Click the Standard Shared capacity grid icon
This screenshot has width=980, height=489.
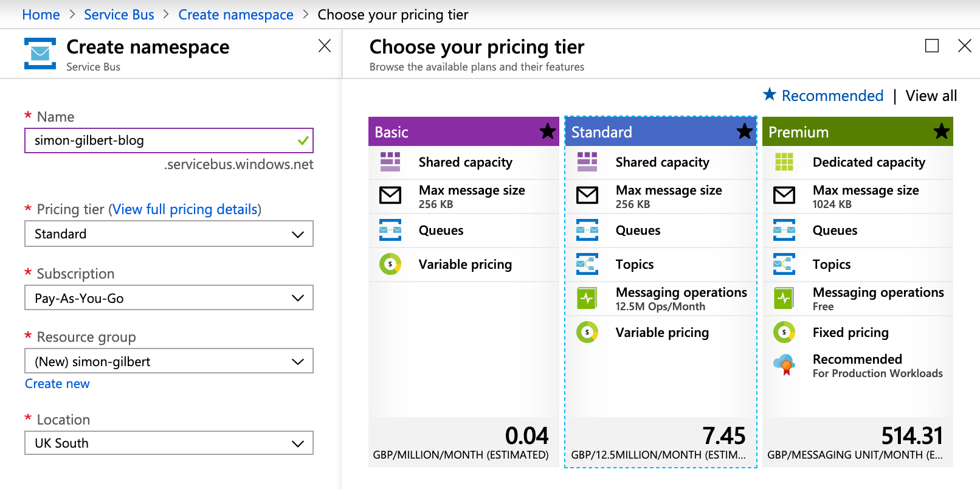coord(587,162)
